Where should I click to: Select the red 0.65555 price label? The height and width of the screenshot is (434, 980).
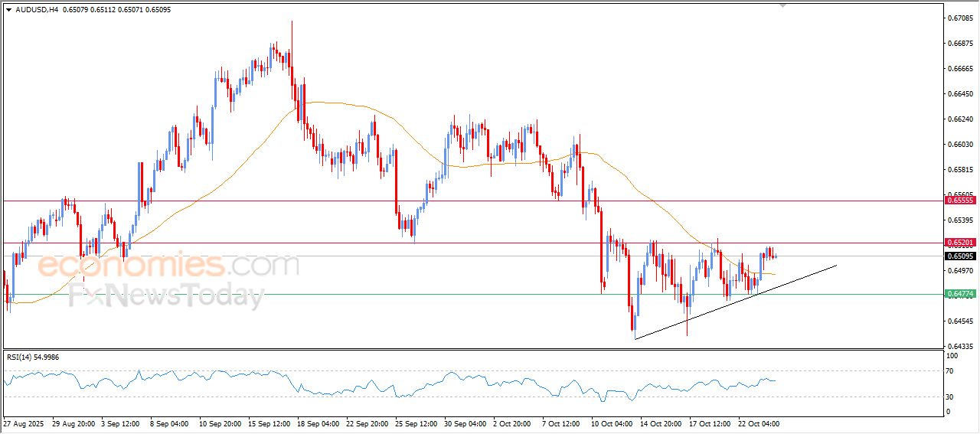[960, 200]
